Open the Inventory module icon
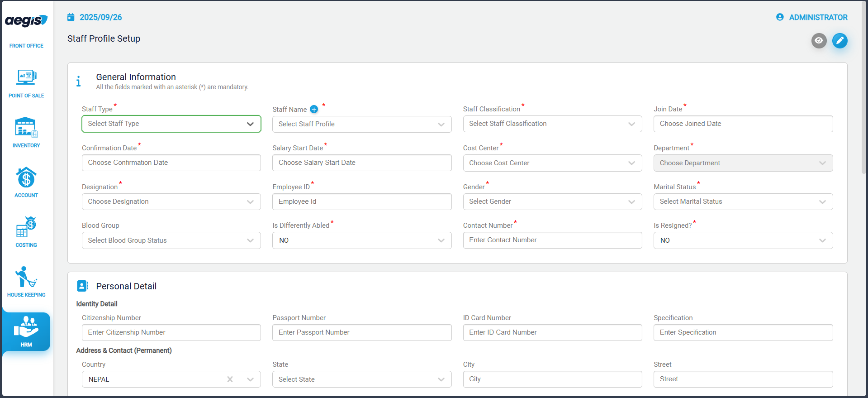 tap(26, 128)
